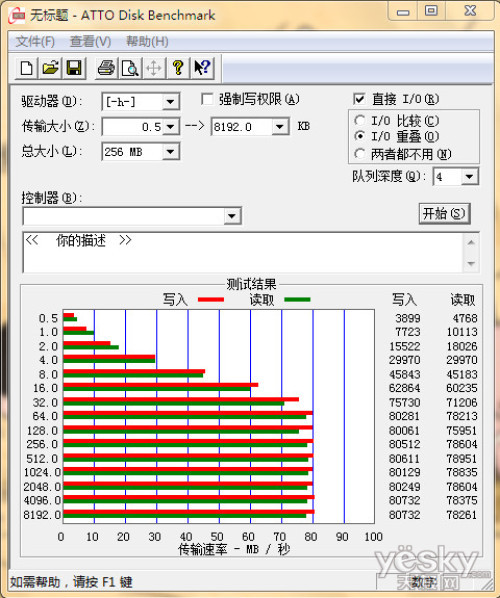Uncheck the 直接 I/O checkbox

[359, 99]
